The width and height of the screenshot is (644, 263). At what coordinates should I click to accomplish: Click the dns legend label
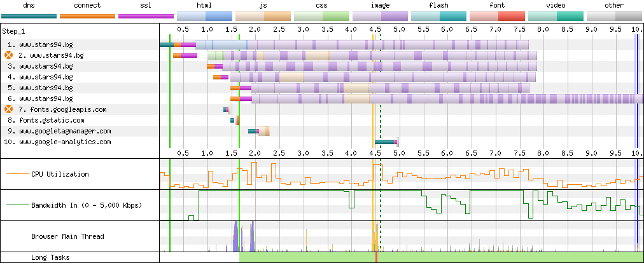[x=29, y=6]
